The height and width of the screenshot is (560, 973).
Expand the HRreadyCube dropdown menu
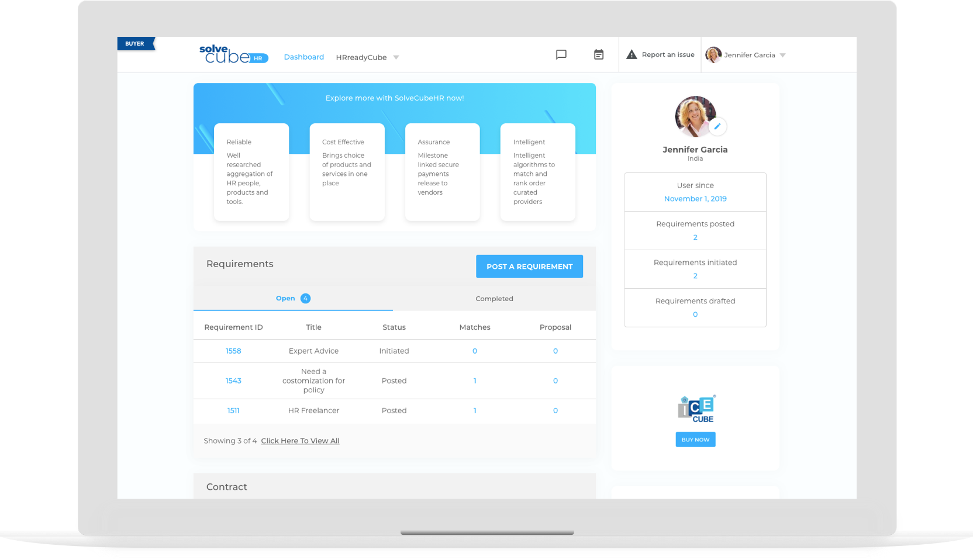[396, 57]
